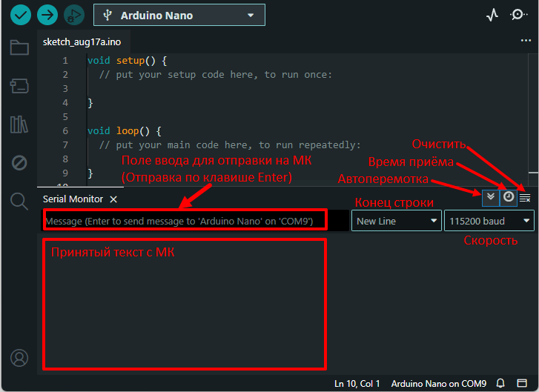Open the Search sidebar magnifier icon
This screenshot has width=539, height=392.
(x=19, y=202)
